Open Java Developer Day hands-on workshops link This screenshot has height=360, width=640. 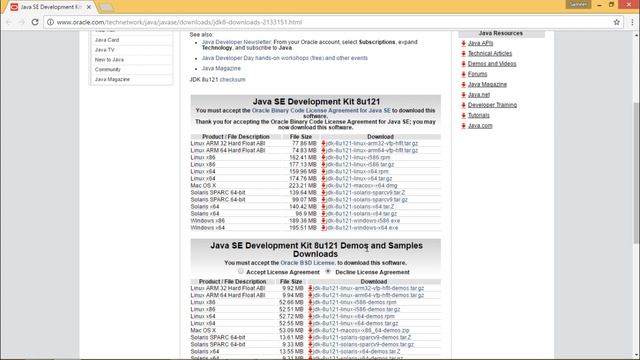[x=284, y=58]
